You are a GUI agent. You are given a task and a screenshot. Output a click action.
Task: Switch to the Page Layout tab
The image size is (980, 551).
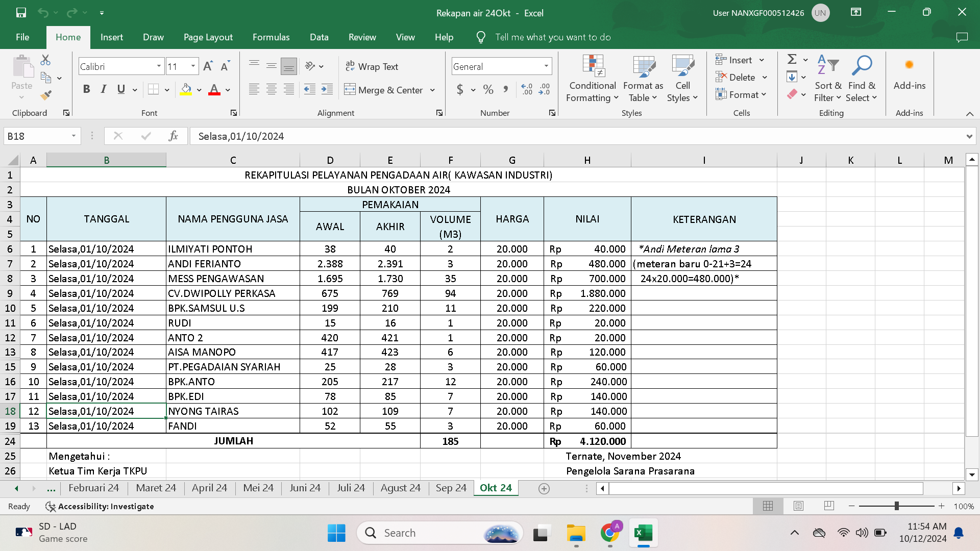[x=208, y=37]
